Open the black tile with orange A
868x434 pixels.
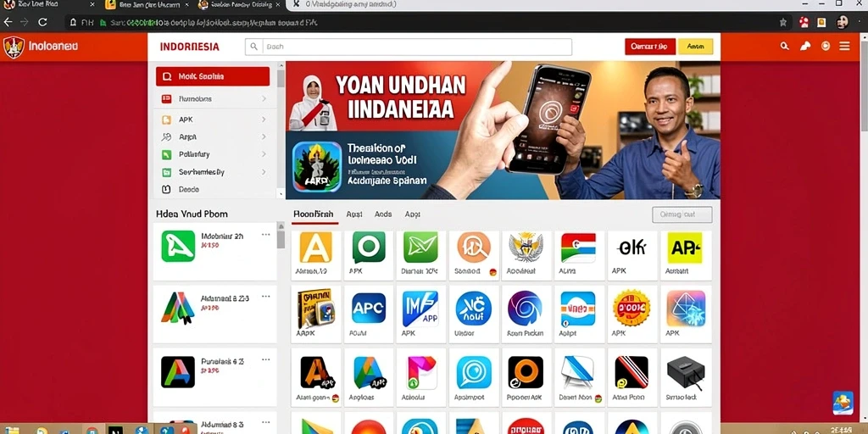point(318,372)
